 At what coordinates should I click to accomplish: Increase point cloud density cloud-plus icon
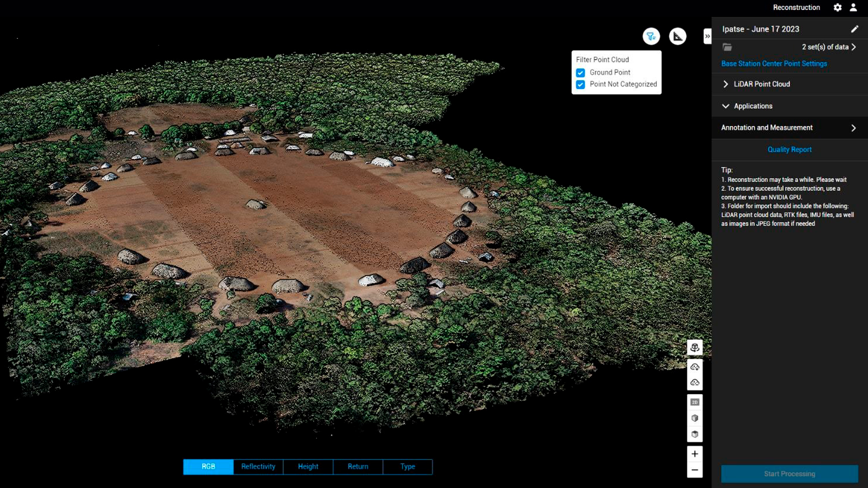tap(695, 367)
